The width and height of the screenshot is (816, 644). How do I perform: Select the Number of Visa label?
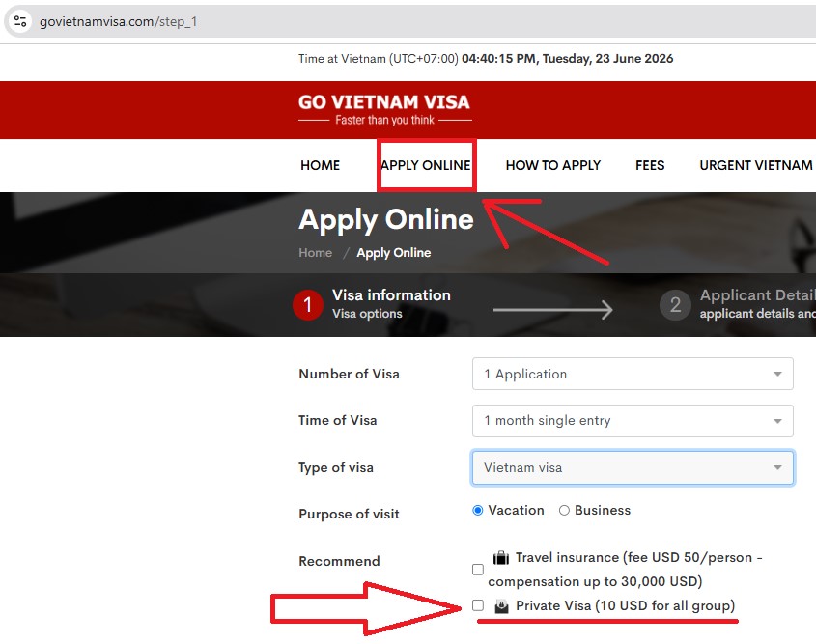coord(349,374)
